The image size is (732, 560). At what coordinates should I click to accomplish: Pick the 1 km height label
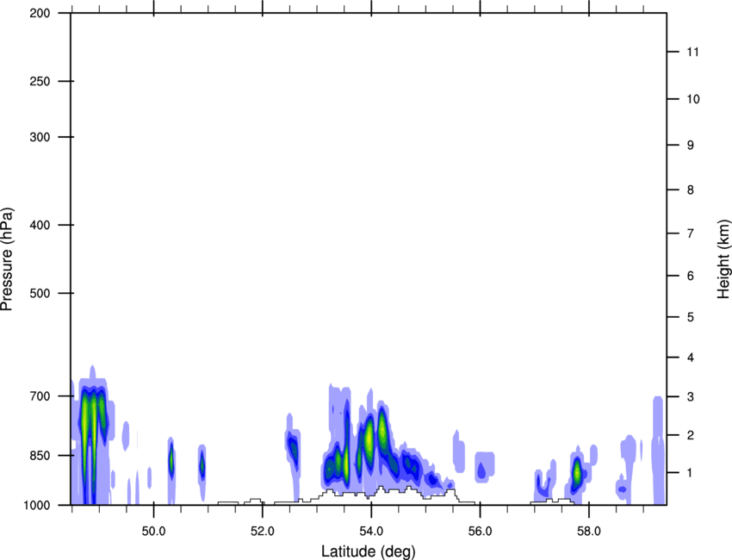tap(691, 473)
